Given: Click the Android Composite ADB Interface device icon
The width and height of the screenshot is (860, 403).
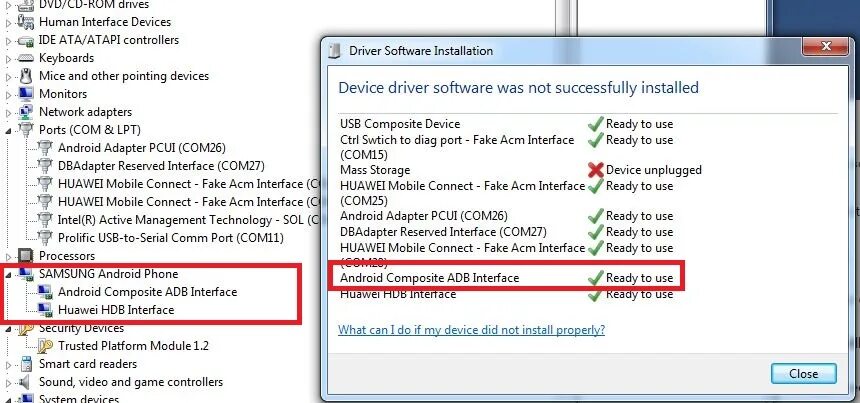Looking at the screenshot, I should pyautogui.click(x=46, y=292).
